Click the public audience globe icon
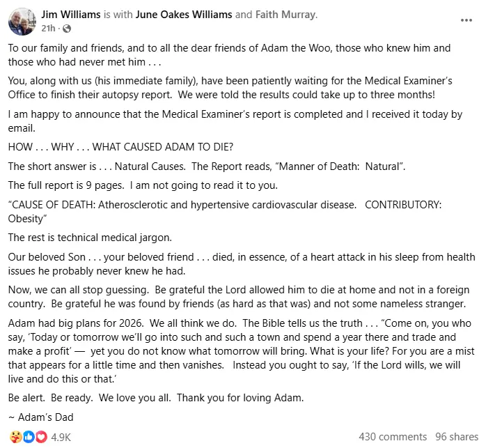Screen dimensions: 486x448 click(68, 29)
